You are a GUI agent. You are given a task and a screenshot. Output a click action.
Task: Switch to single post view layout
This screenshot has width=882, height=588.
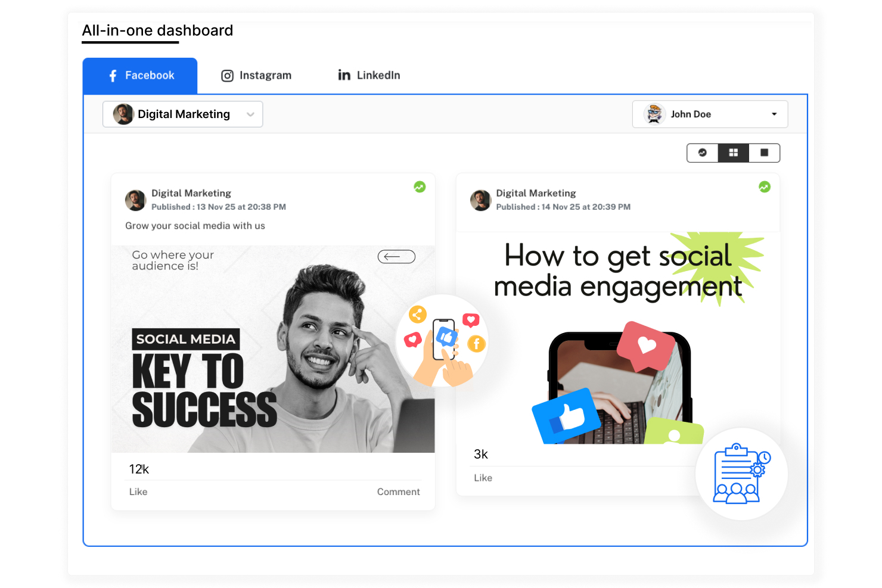[764, 153]
